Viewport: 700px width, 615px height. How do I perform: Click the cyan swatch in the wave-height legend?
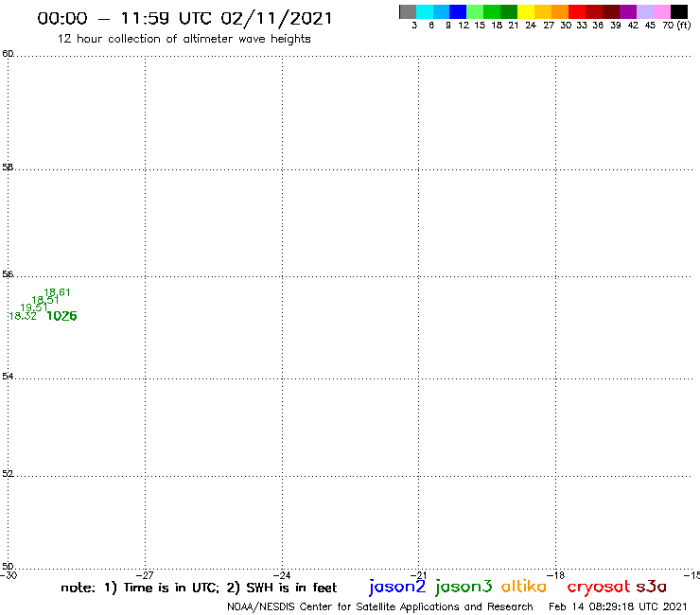tap(424, 11)
